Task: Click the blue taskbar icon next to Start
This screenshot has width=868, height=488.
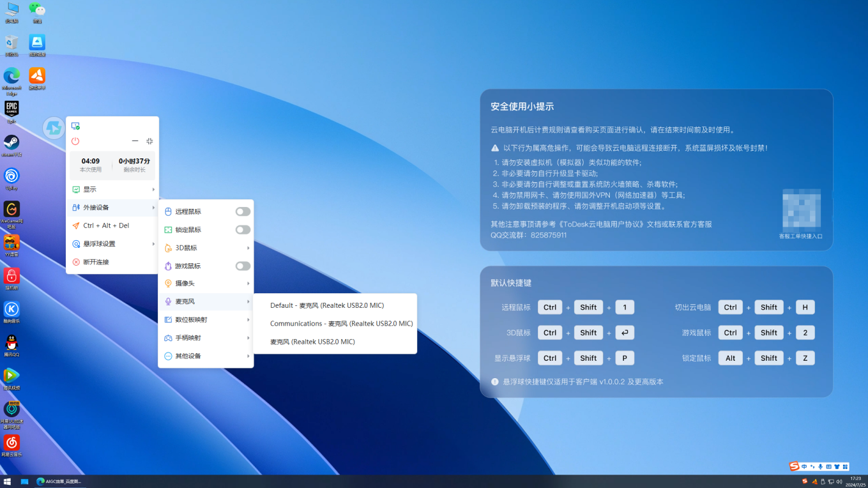Action: (x=24, y=482)
